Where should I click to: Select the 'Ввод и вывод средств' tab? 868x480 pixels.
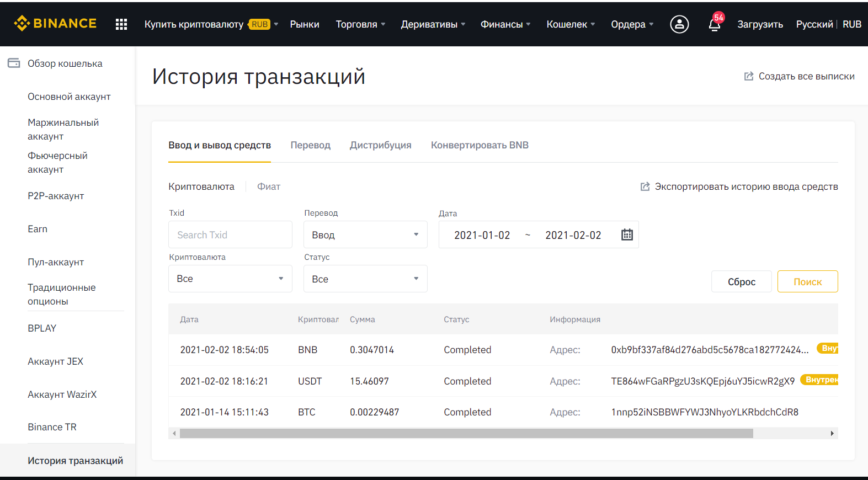[220, 145]
